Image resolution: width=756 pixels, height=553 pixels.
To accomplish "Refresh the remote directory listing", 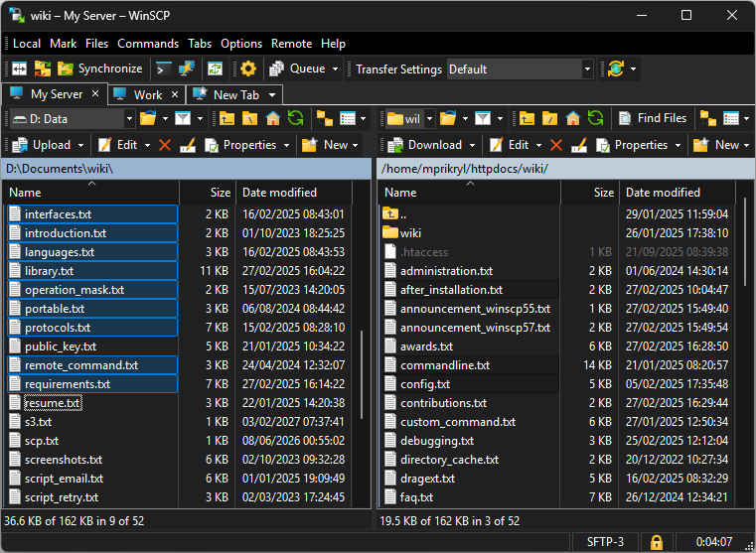I will pos(597,118).
